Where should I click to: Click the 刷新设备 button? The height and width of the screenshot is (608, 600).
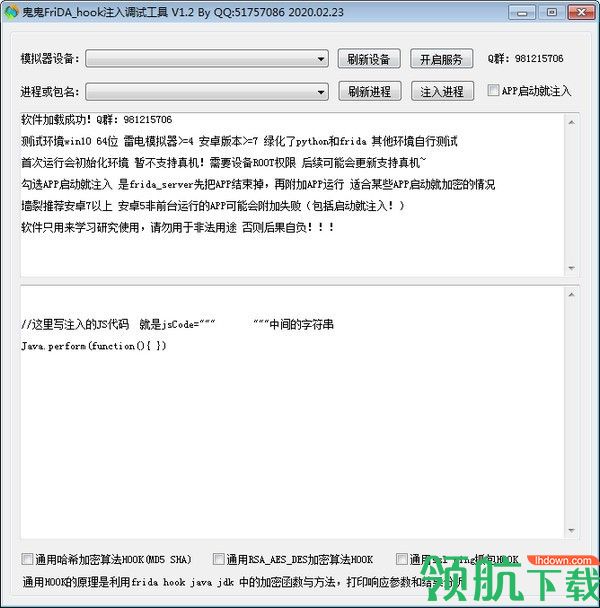pos(368,59)
